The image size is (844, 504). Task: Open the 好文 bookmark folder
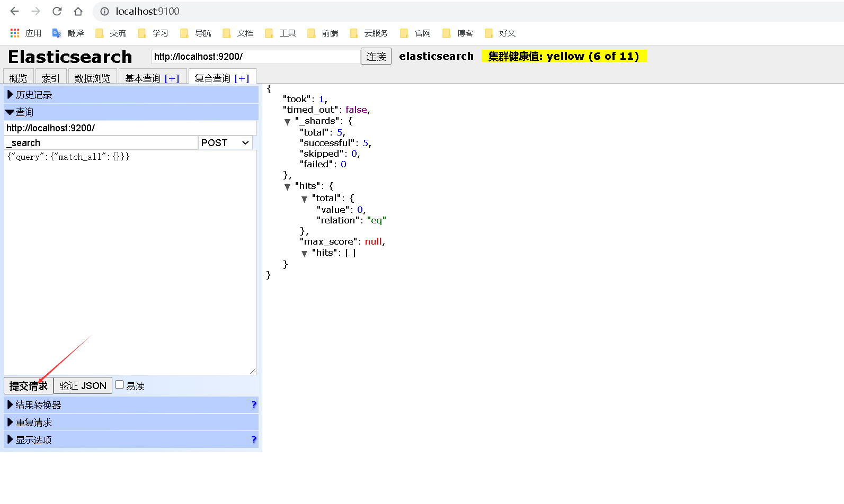coord(500,33)
